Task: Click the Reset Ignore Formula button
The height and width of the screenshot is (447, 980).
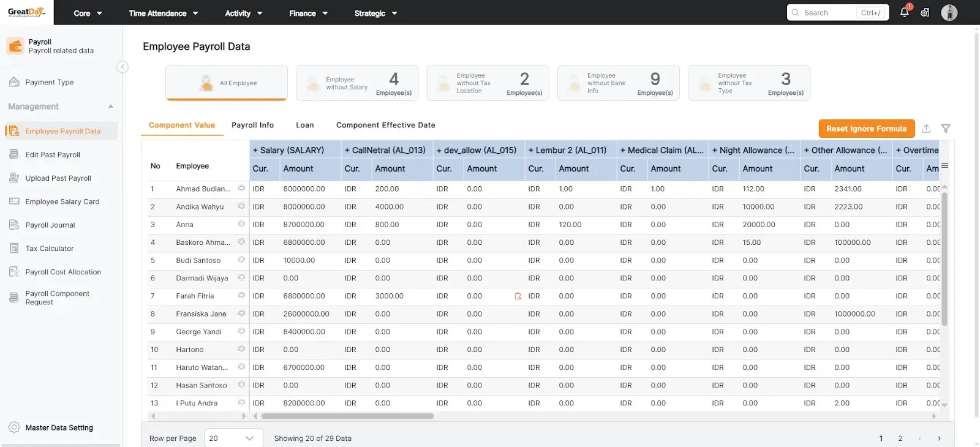Action: tap(866, 129)
